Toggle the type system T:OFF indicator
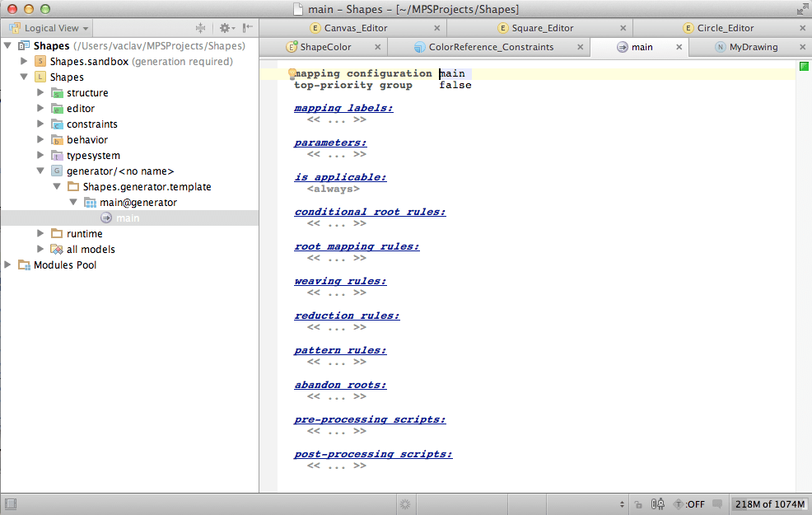 (x=689, y=504)
